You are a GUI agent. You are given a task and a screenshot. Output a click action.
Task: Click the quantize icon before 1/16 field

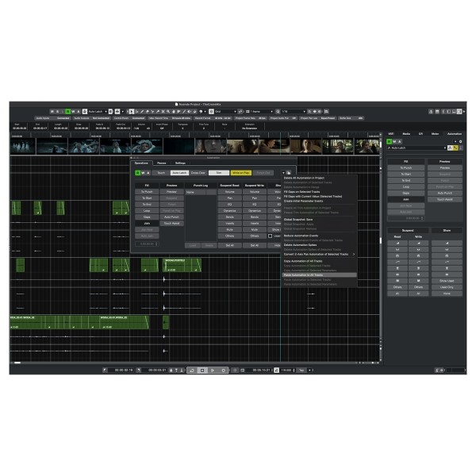[278, 112]
